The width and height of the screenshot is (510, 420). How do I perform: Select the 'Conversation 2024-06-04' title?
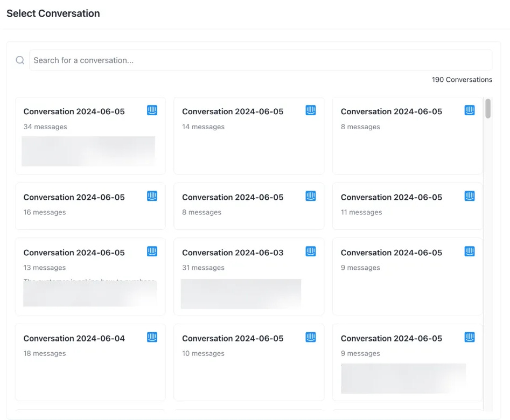[x=74, y=338]
